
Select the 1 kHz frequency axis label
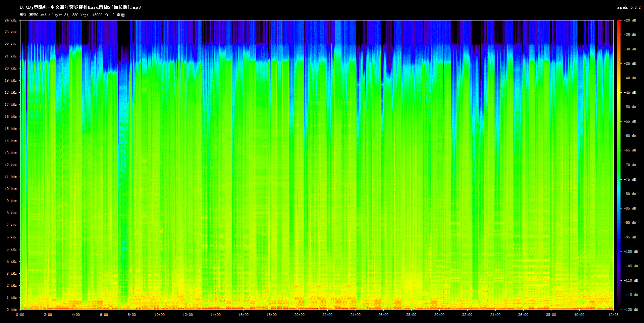[x=11, y=297]
